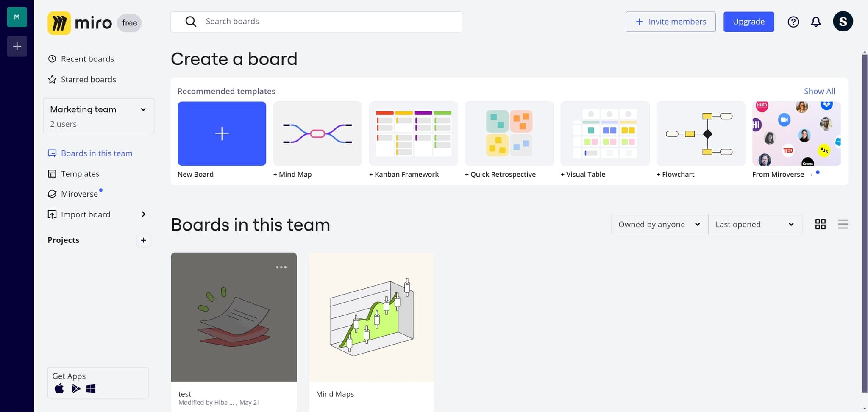Open the Recent boards section
This screenshot has width=868, height=412.
87,58
